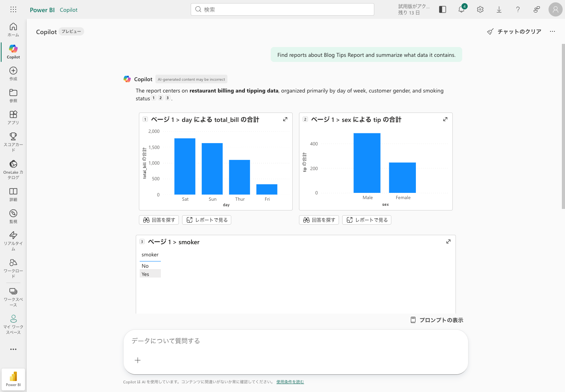Image resolution: width=565 pixels, height=392 pixels.
Task: Select the Fri bar in total_bill chart
Action: 267,189
